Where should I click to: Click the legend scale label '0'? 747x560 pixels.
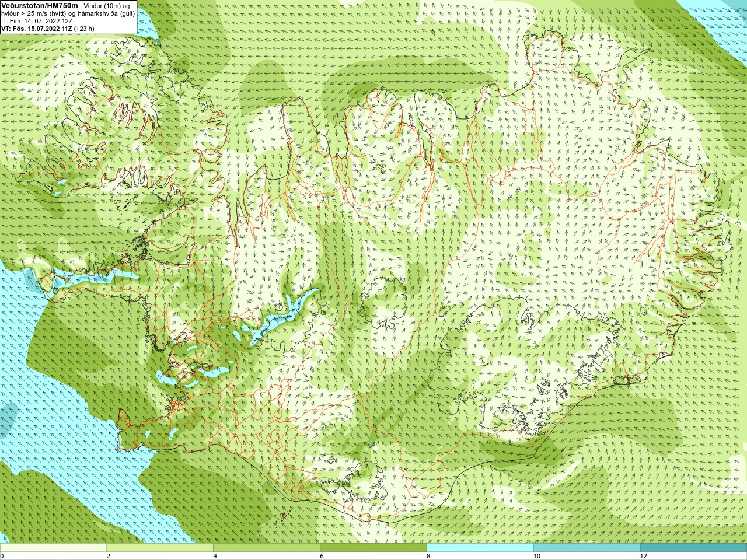pos(2,556)
